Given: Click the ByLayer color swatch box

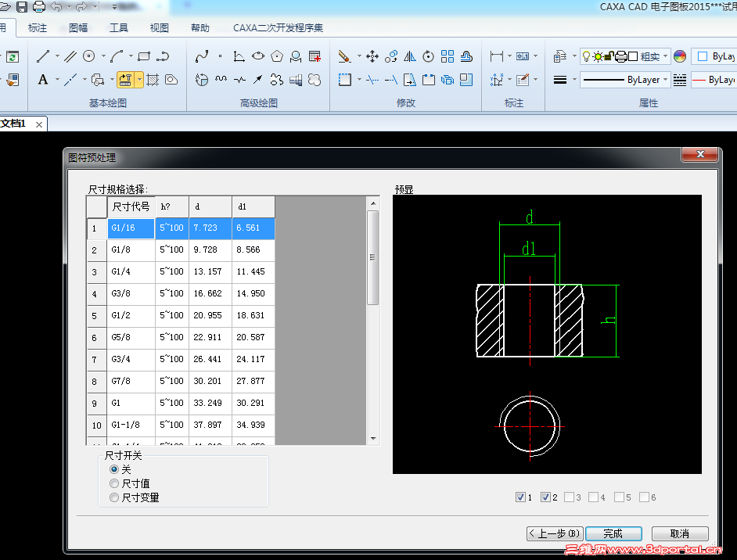Looking at the screenshot, I should tap(703, 56).
